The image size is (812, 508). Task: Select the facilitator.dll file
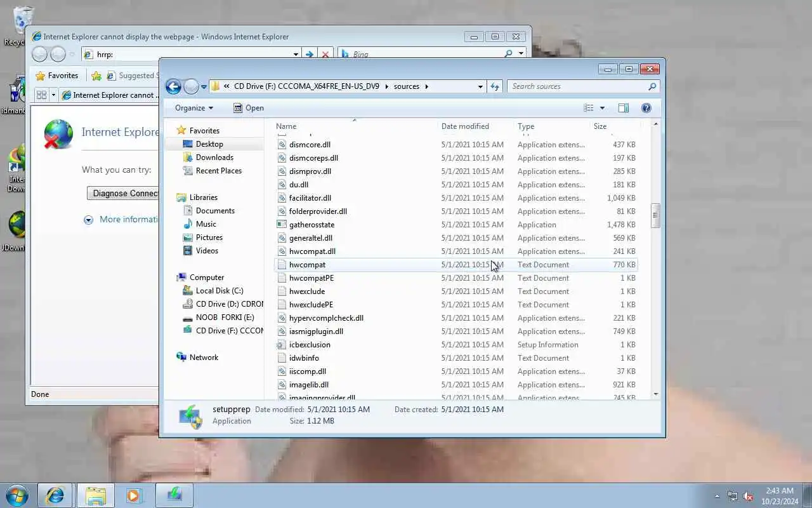click(310, 198)
